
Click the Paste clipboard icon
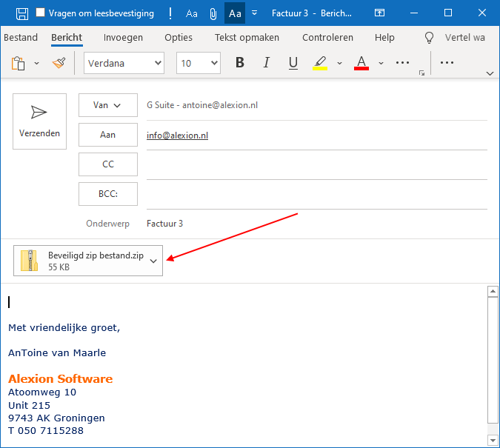pos(19,63)
